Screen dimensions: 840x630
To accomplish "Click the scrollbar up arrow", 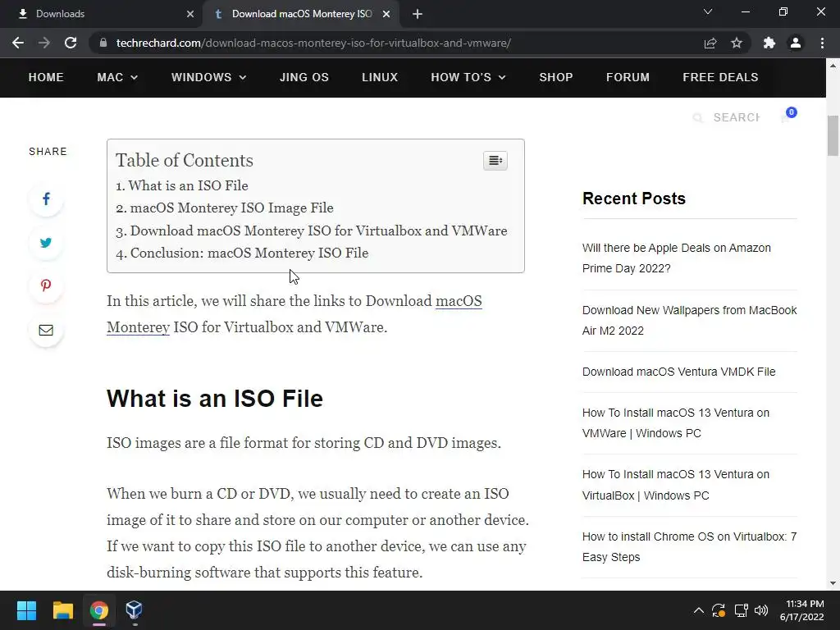I will (x=833, y=66).
